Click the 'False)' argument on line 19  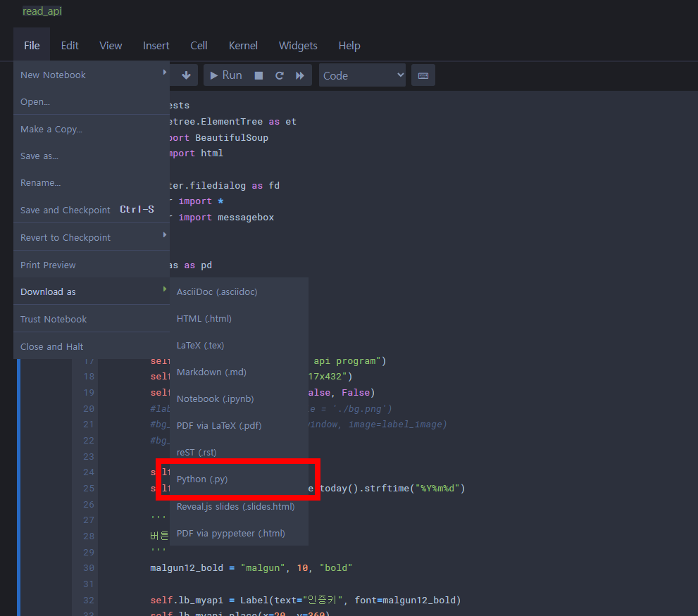click(x=359, y=393)
